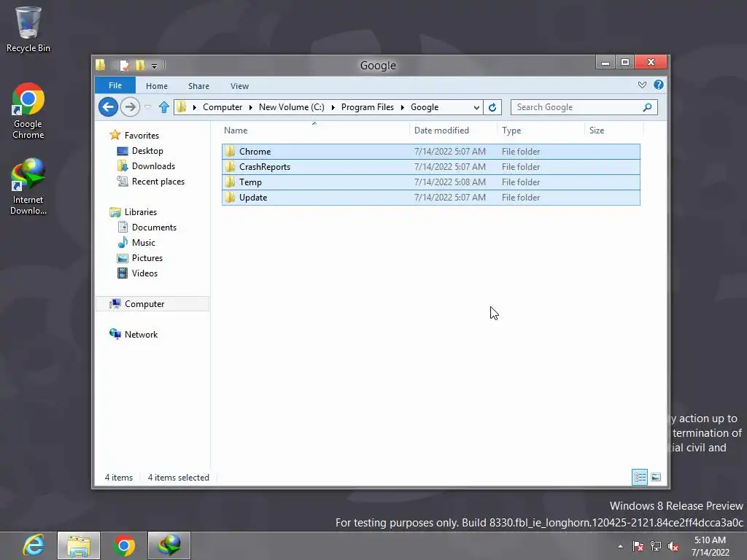Screen dimensions: 747x560
Task: Click the New Folder quick access icon
Action: 140,65
